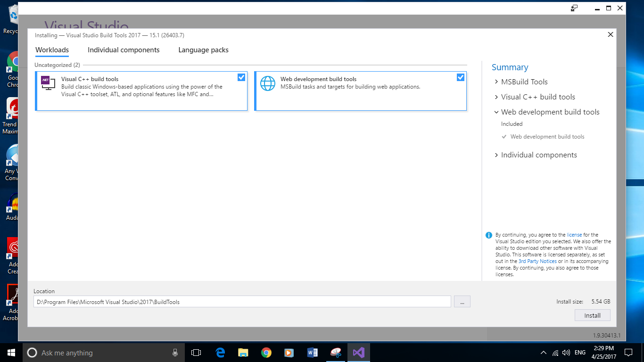Click the Install button
This screenshot has width=644, height=362.
(x=592, y=315)
